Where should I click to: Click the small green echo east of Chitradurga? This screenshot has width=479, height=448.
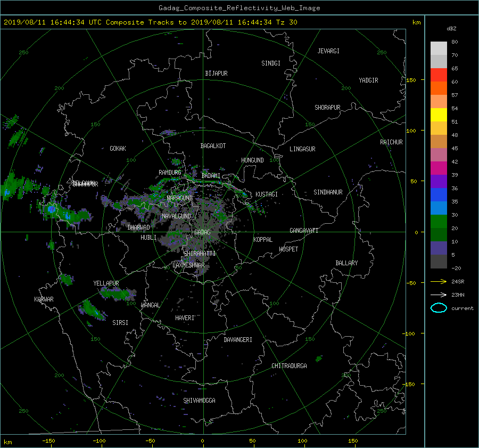[319, 359]
